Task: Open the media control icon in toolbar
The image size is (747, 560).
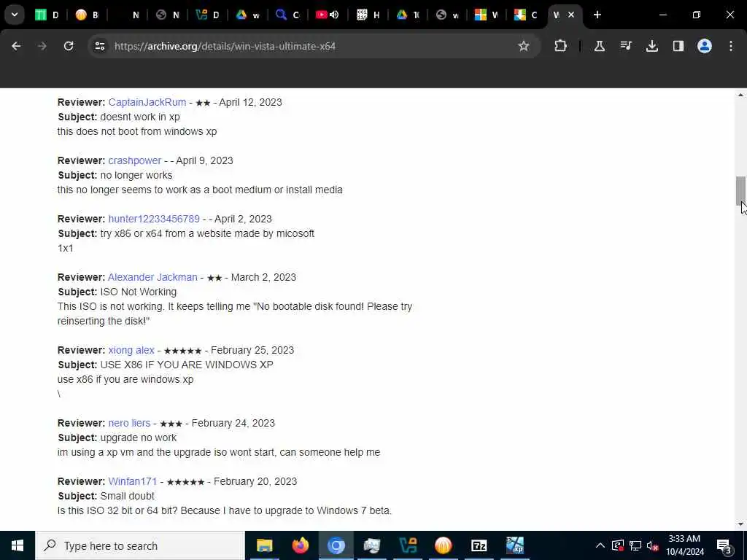Action: 625,46
